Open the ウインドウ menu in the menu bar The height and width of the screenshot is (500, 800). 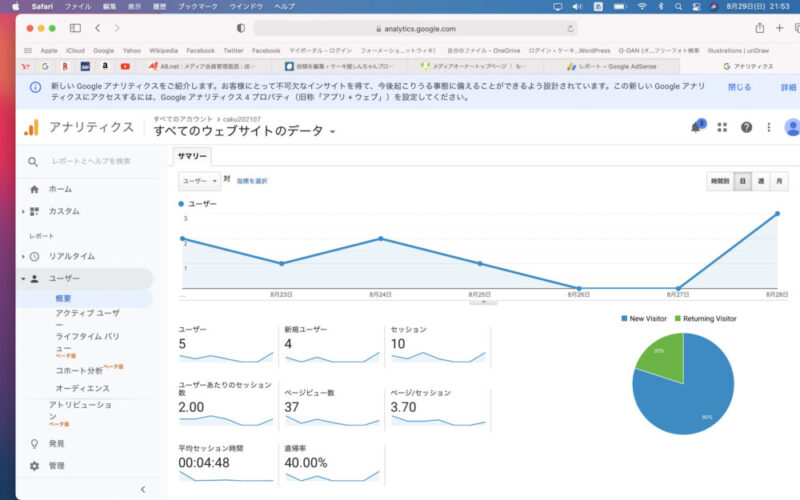coord(246,7)
